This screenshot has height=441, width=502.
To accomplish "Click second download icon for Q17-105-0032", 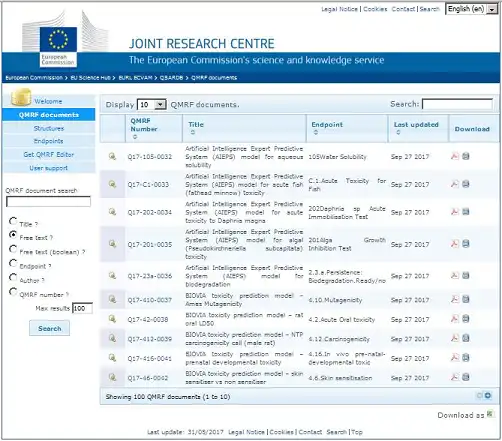I will click(466, 156).
